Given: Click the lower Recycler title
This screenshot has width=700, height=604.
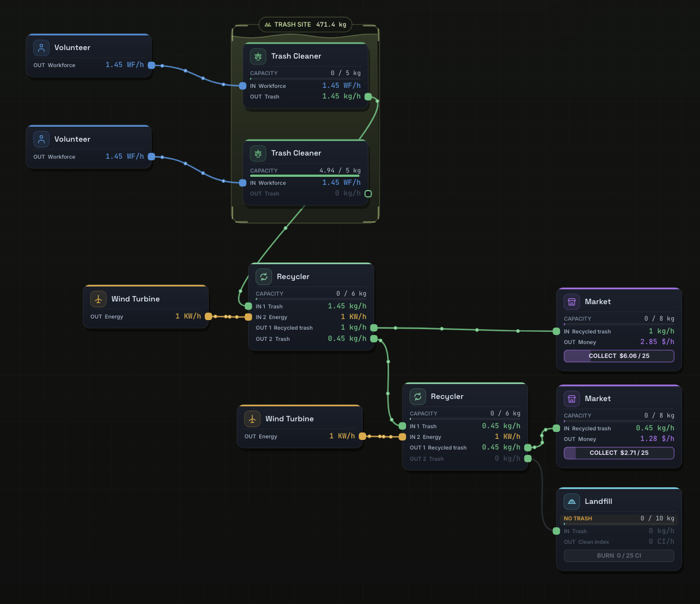Looking at the screenshot, I should click(447, 396).
